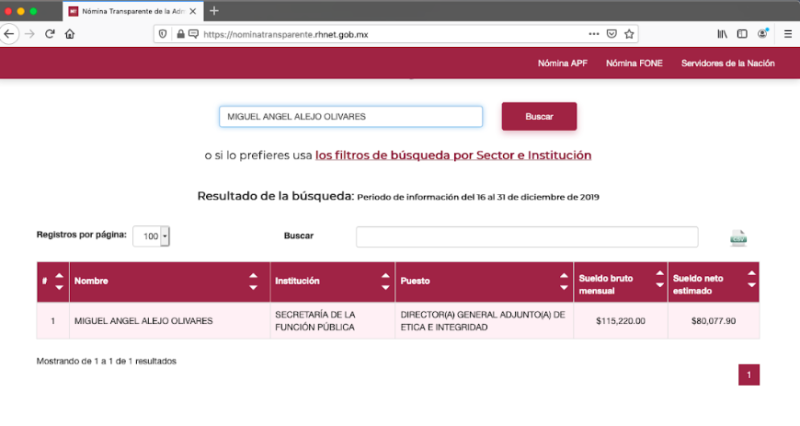Open a new tab with the plus button
The height and width of the screenshot is (426, 800).
(x=214, y=10)
